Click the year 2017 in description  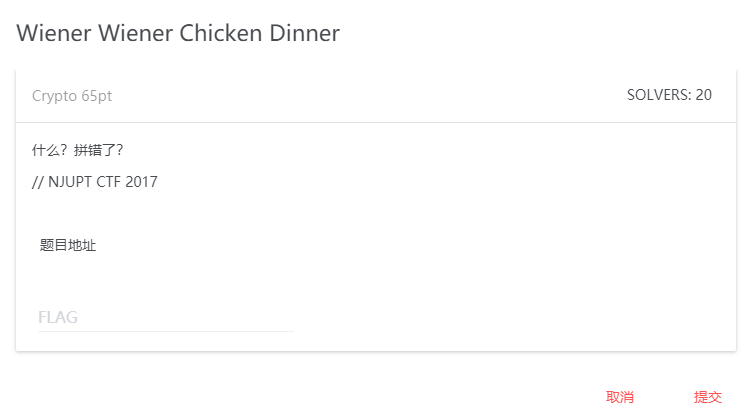coord(142,182)
